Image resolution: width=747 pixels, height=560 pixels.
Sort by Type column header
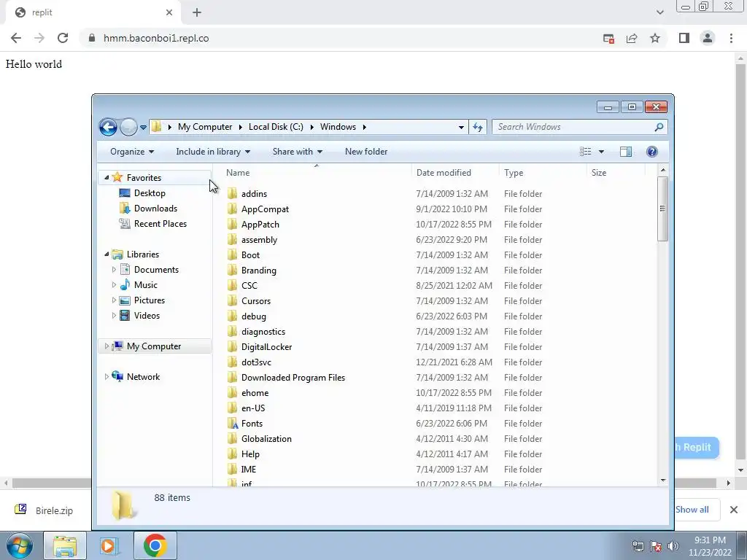coord(543,172)
